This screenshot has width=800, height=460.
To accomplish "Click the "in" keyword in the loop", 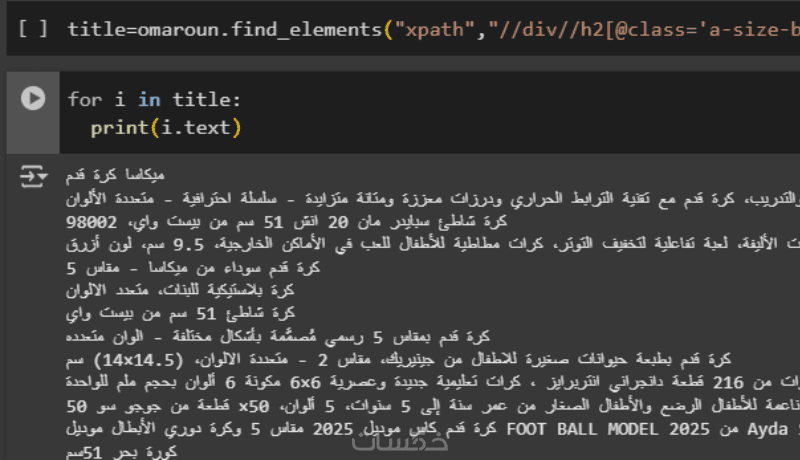I will [x=149, y=99].
